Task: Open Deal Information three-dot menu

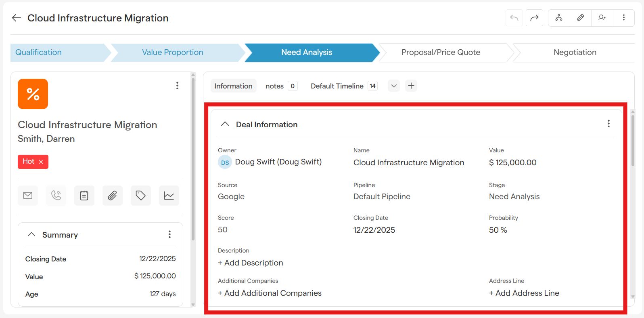Action: pyautogui.click(x=608, y=124)
